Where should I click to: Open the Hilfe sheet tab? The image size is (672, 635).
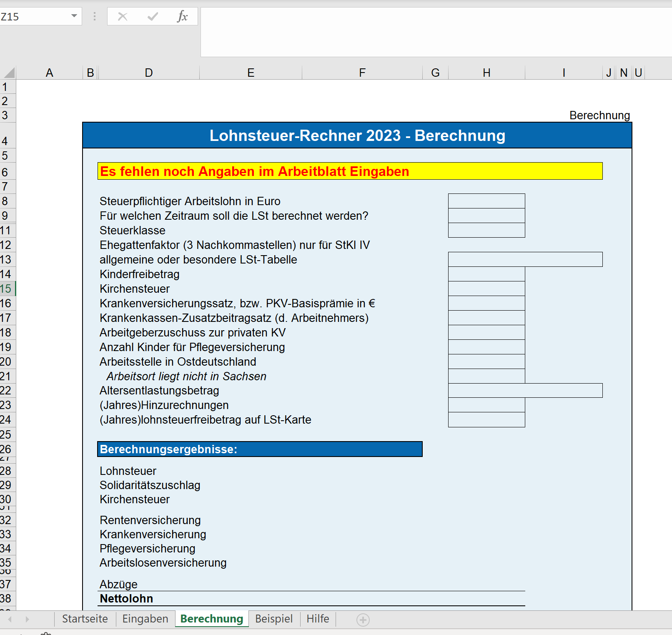coord(318,619)
